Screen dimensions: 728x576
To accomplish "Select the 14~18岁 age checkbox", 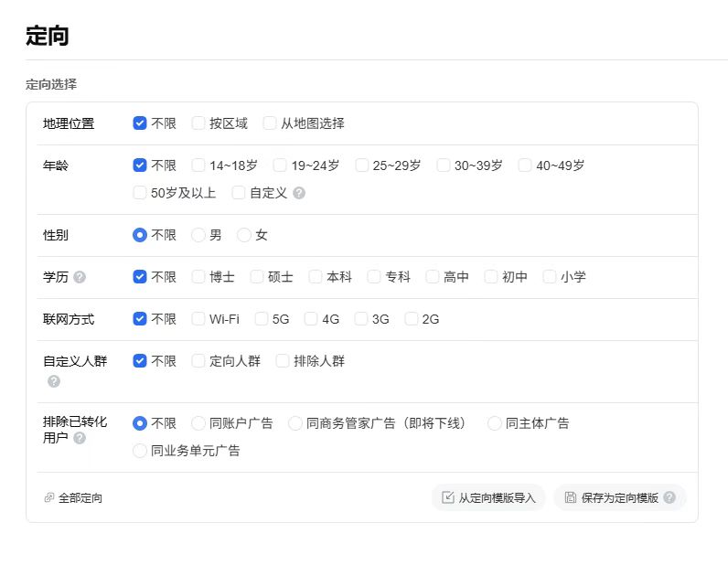I will [198, 165].
